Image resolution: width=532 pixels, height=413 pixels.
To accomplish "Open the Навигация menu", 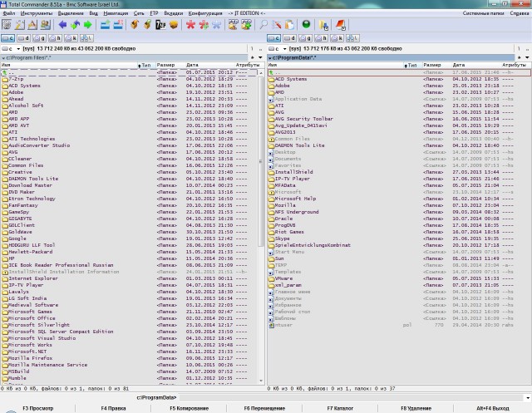I will pos(116,13).
